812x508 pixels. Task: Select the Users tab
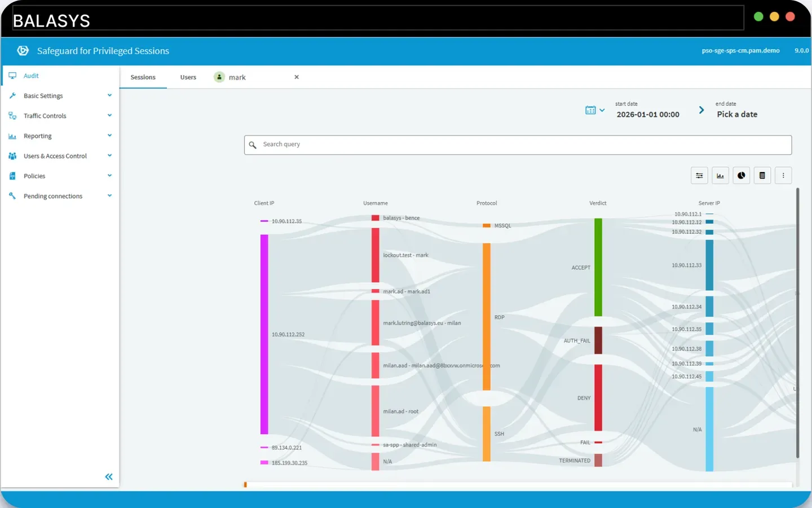[x=188, y=77]
